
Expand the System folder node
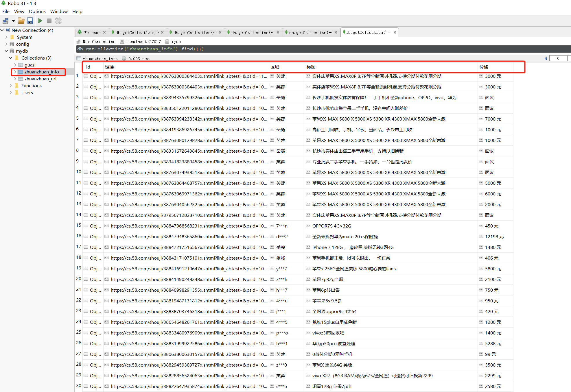[6, 37]
